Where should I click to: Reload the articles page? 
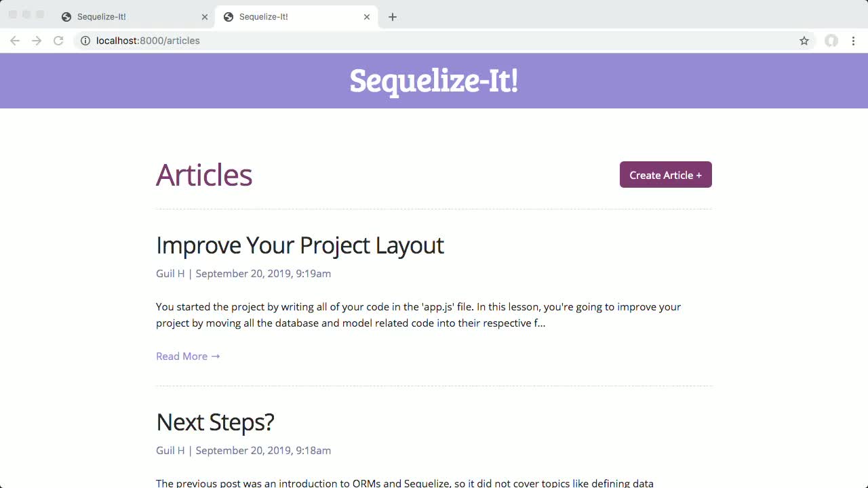pos(58,41)
